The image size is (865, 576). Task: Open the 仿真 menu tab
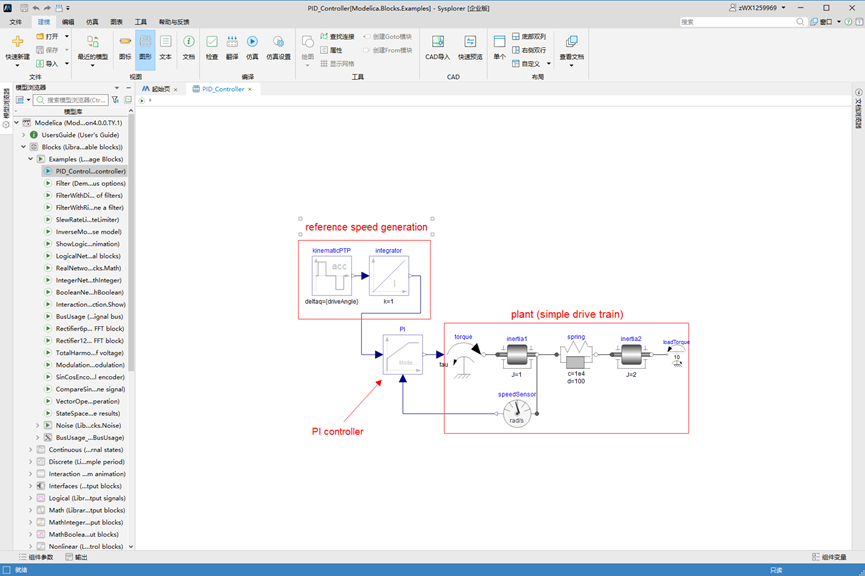[92, 22]
